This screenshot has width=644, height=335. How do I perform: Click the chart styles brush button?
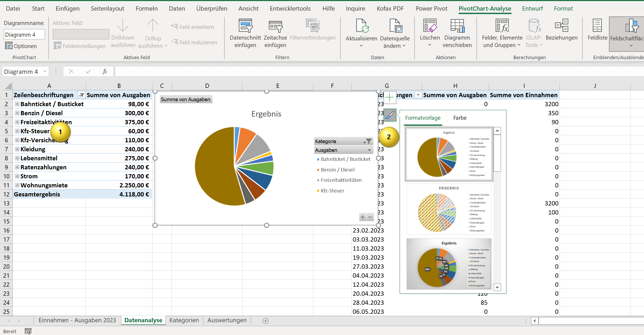390,115
